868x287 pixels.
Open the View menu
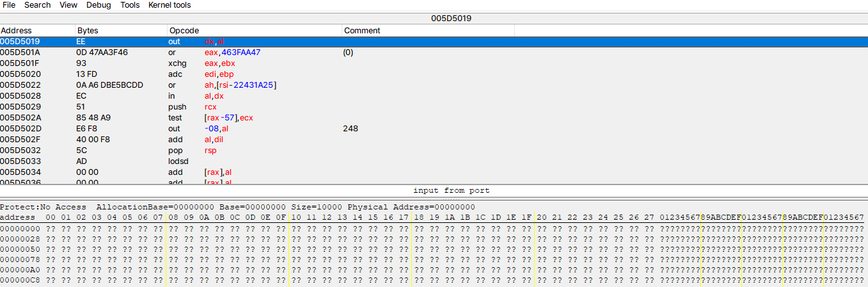click(x=68, y=5)
